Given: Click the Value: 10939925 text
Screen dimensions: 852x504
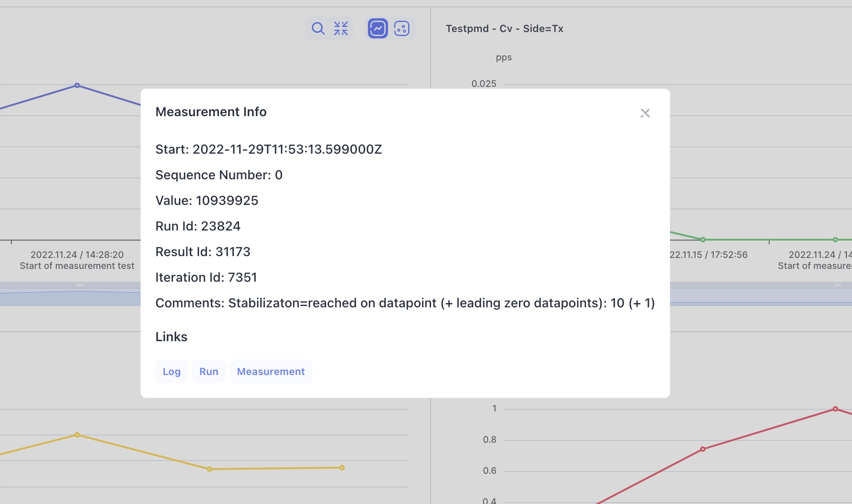Looking at the screenshot, I should (207, 200).
